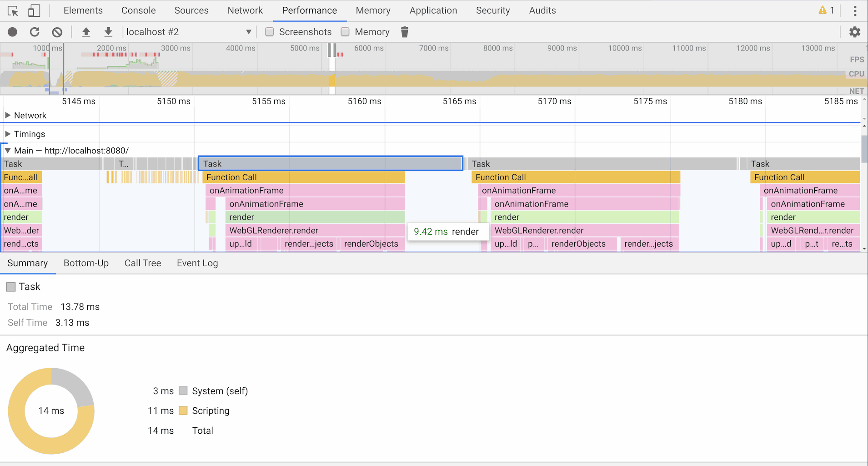The width and height of the screenshot is (868, 466).
Task: Open the Memory panel tab
Action: coord(373,10)
